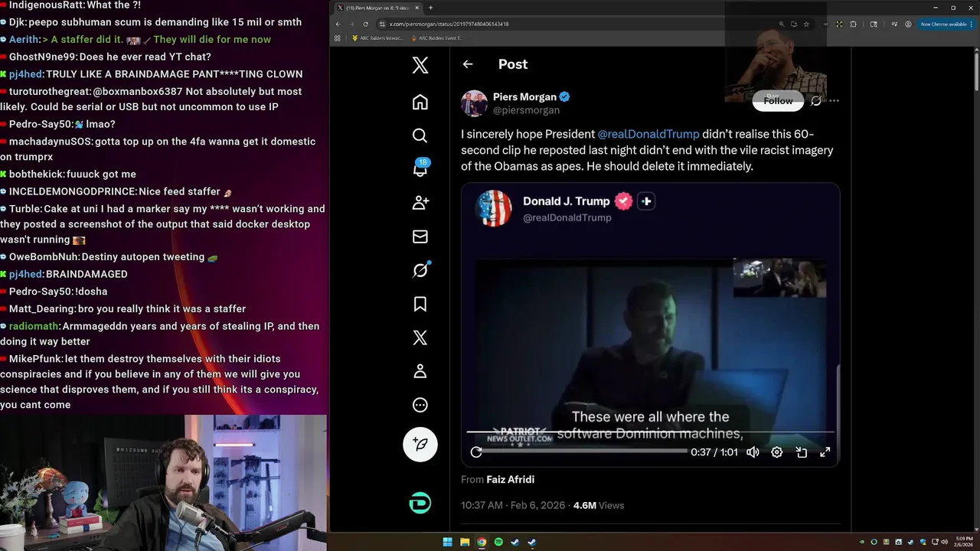Click the plus badge beside Donald J. Trump
This screenshot has height=551, width=980.
(645, 201)
